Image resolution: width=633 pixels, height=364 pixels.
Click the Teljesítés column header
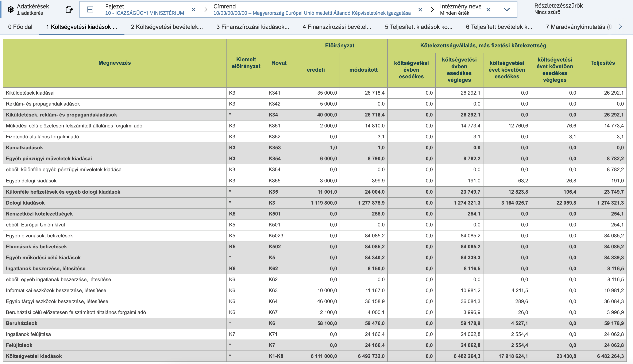pos(602,63)
